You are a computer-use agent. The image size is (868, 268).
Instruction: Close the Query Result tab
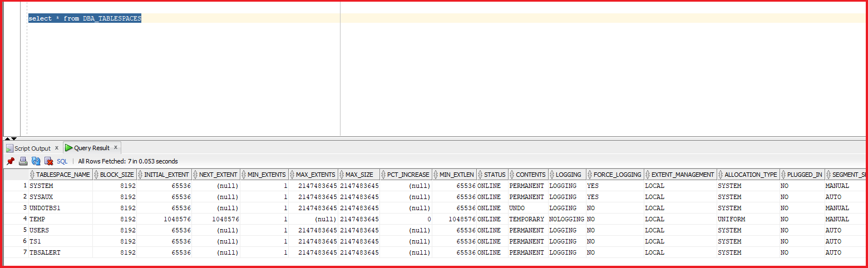coord(116,147)
